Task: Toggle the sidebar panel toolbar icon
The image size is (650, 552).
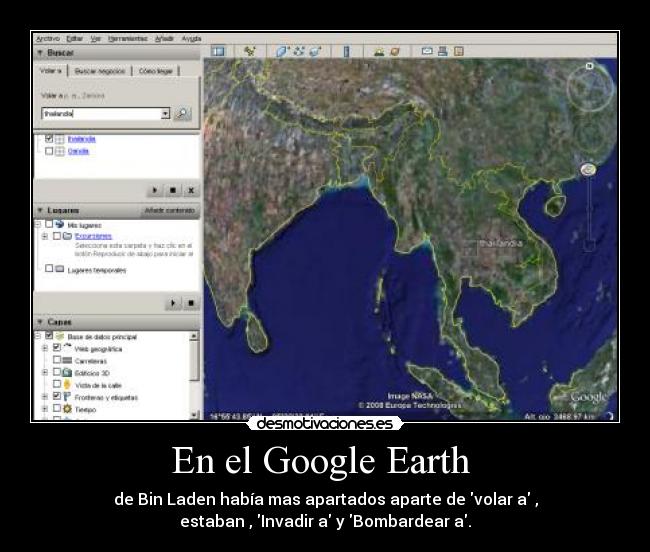Action: (218, 51)
